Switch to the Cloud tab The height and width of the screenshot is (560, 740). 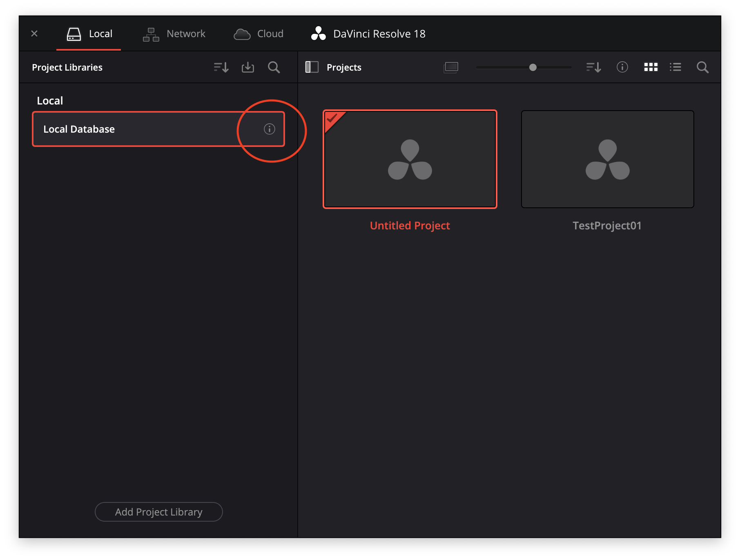pyautogui.click(x=258, y=34)
